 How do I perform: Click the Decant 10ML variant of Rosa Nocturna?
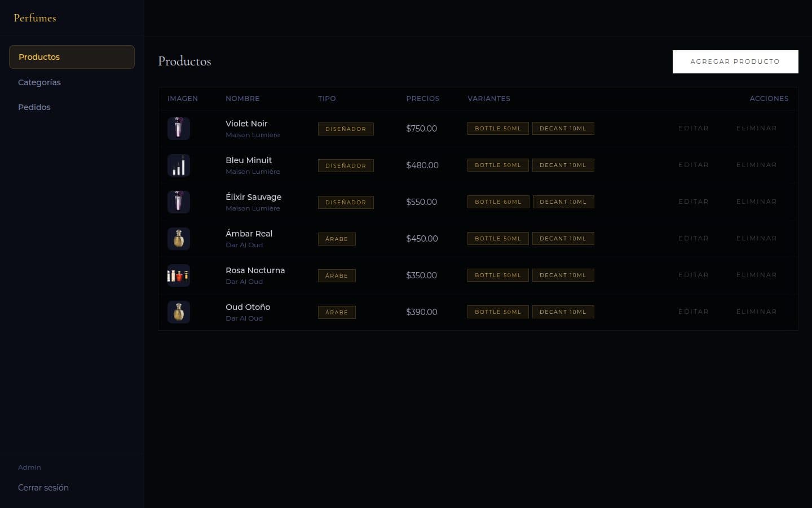563,275
